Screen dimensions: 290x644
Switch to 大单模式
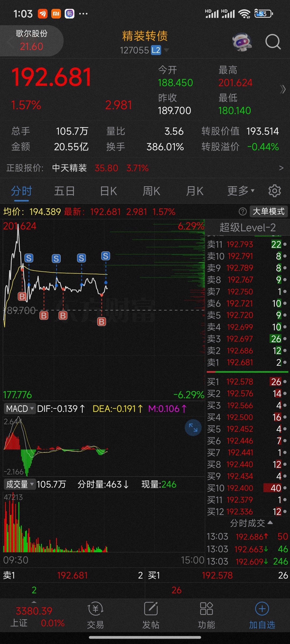tap(269, 211)
